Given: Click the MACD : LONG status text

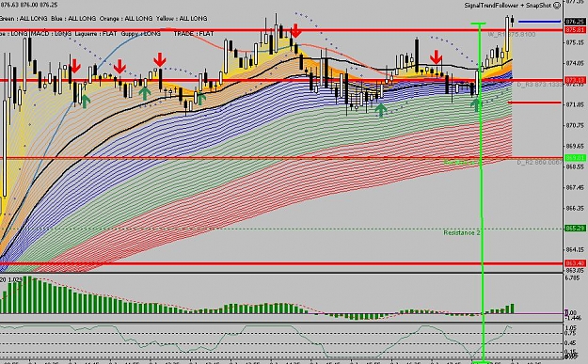Looking at the screenshot, I should (x=51, y=33).
